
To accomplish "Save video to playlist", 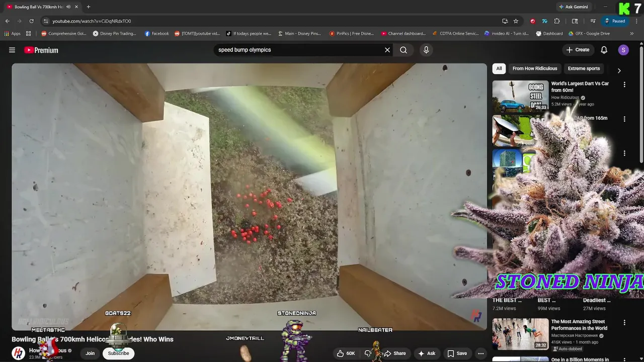I will (x=457, y=353).
